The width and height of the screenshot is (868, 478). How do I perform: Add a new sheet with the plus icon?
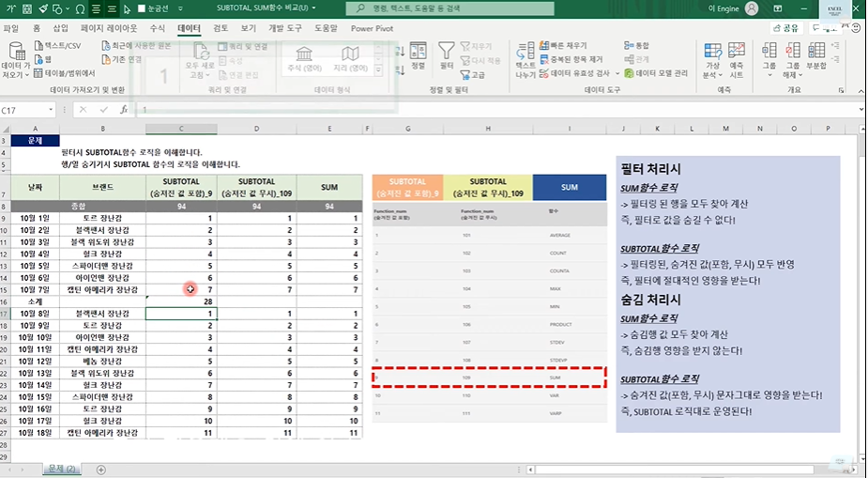point(100,470)
